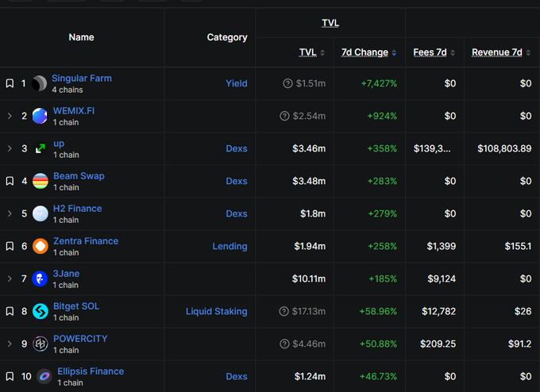Viewport: 540px width, 392px height.
Task: Open the Liquid Staking category link
Action: pos(217,312)
